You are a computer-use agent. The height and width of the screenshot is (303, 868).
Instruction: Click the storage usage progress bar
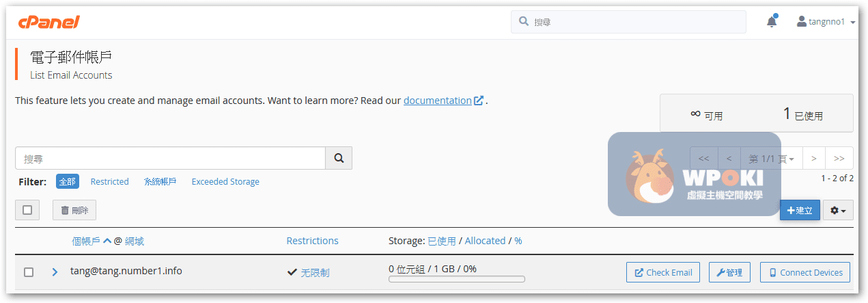(456, 279)
